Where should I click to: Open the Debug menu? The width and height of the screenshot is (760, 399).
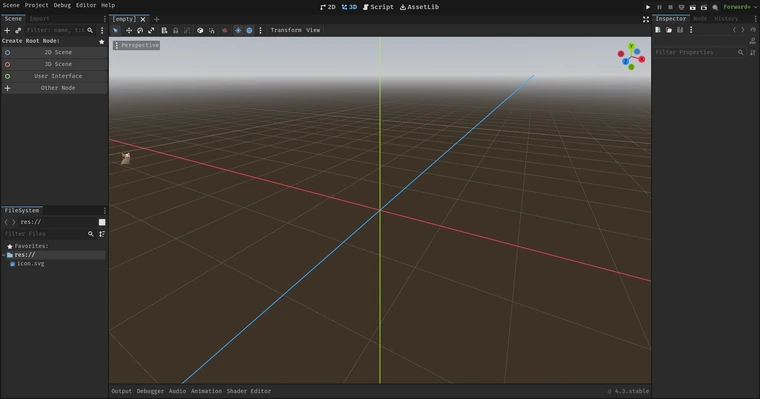click(x=62, y=5)
